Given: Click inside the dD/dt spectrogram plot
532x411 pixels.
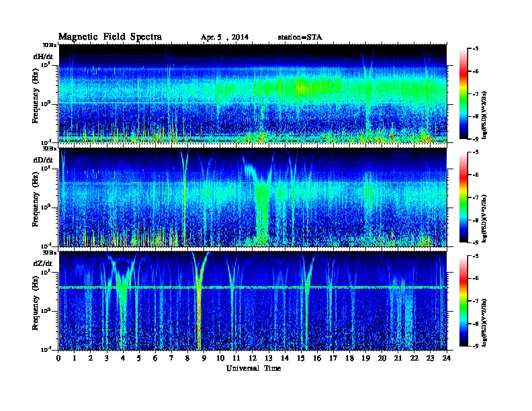Looking at the screenshot, I should point(253,197).
